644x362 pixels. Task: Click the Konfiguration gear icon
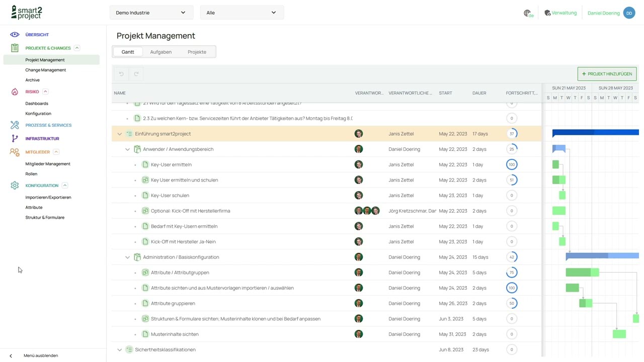tap(15, 186)
